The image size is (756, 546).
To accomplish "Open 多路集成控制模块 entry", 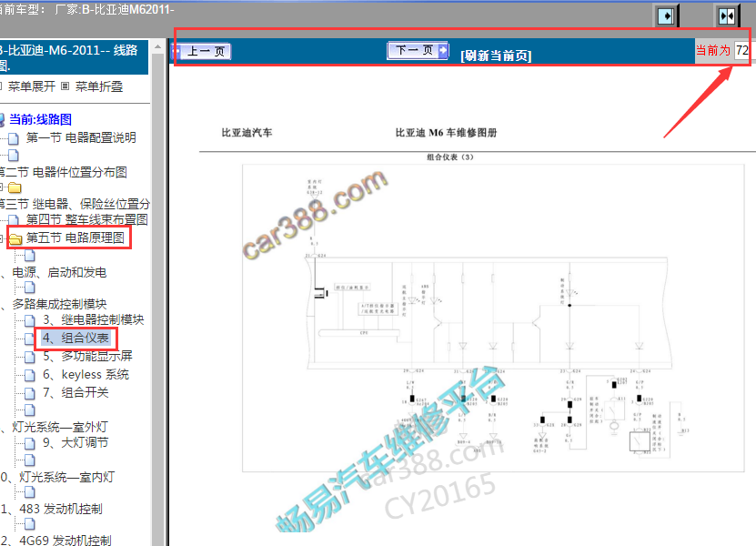I will click(59, 304).
